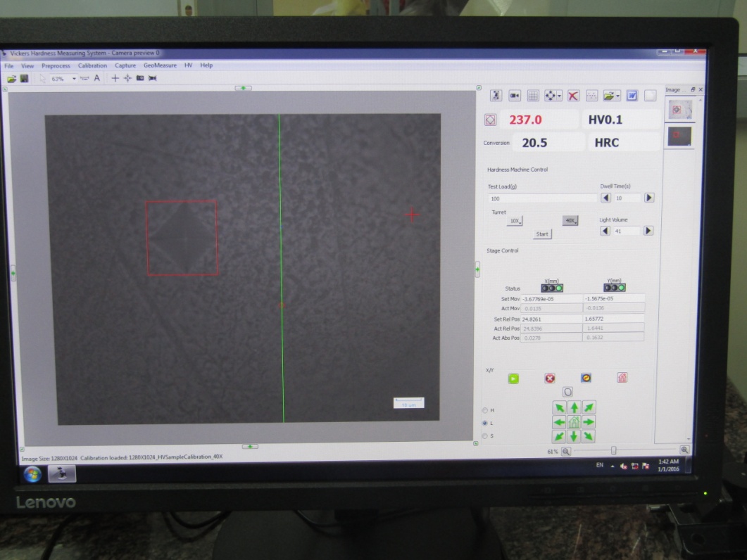Move stage down with green arrow
The image size is (747, 560).
pyautogui.click(x=574, y=437)
